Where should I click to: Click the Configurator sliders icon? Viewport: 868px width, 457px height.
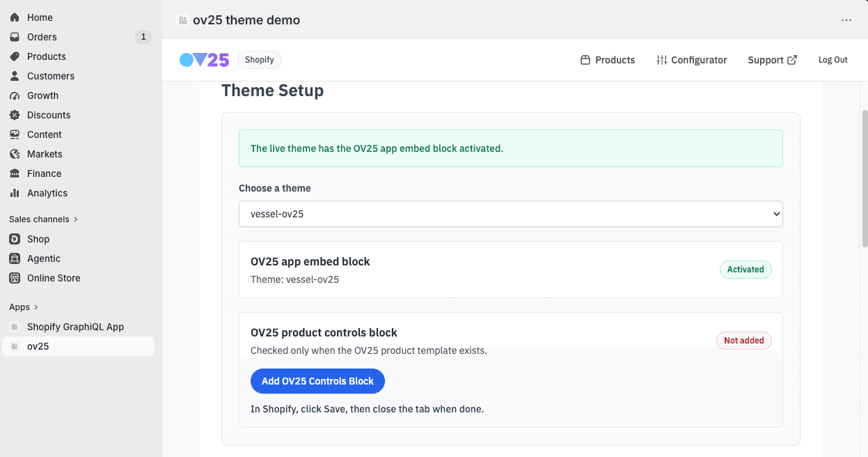click(x=661, y=60)
